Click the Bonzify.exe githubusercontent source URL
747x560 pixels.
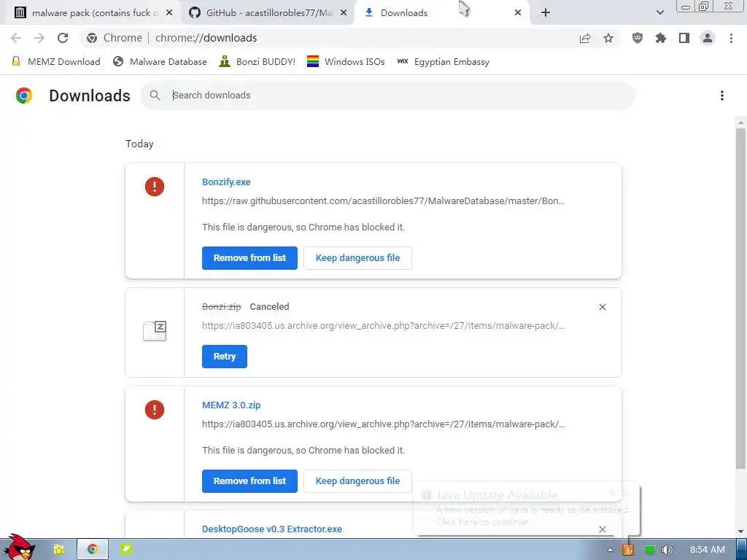click(383, 201)
